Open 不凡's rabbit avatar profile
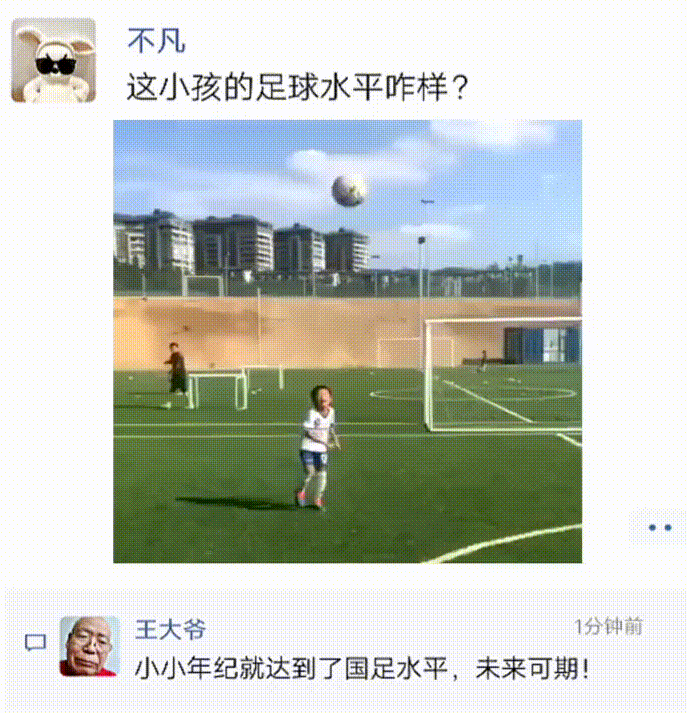The height and width of the screenshot is (713, 687). pyautogui.click(x=54, y=60)
